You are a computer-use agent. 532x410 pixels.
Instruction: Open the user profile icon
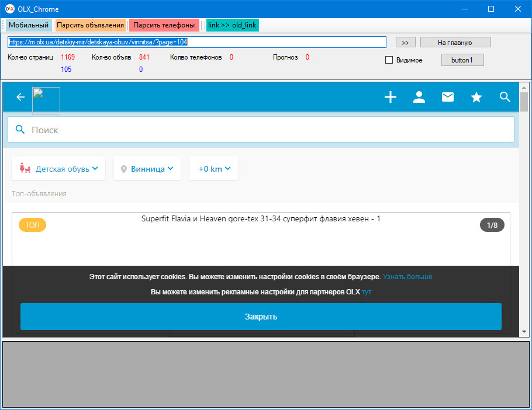419,97
